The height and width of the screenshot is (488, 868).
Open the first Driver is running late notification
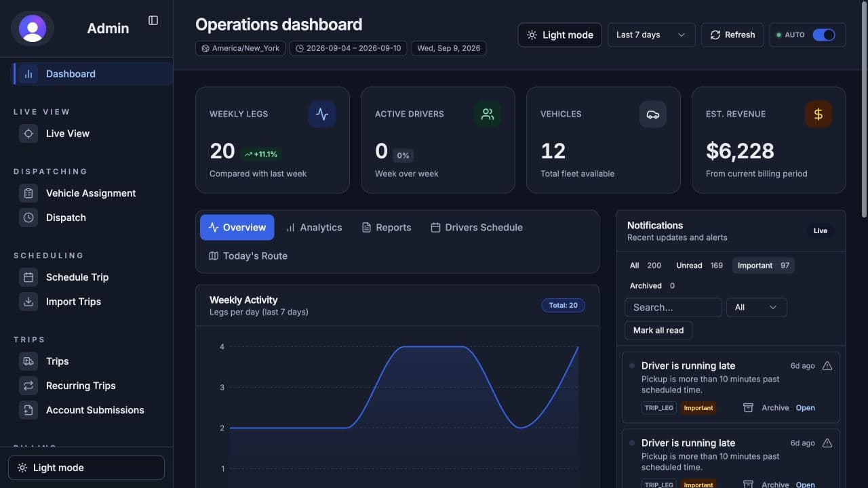[x=805, y=408]
